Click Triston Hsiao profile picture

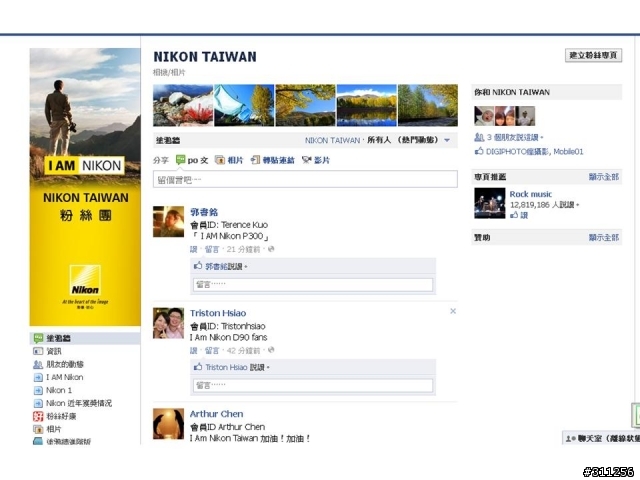coord(168,323)
